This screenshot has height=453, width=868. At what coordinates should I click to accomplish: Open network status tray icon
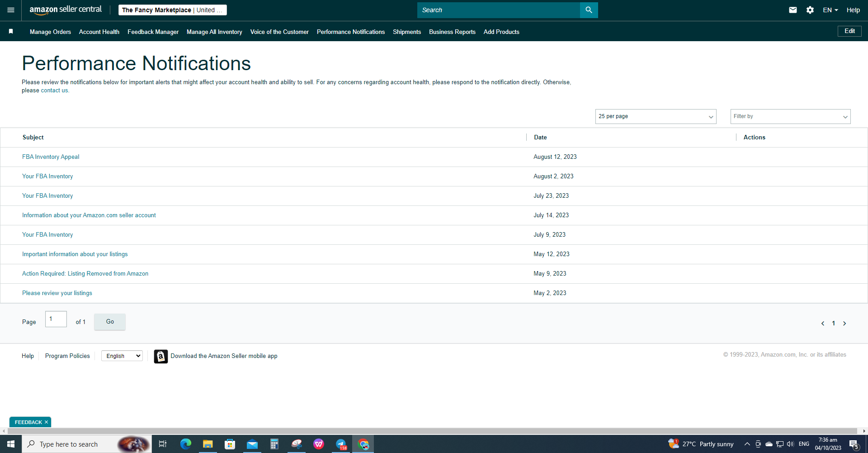(780, 444)
